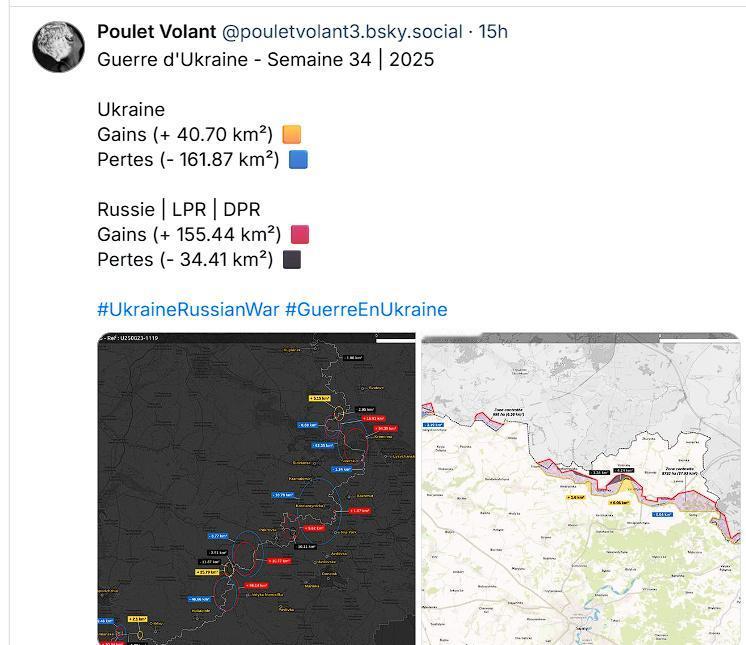The image size is (746, 645).
Task: Click the Ukraine subheading in the post
Action: pyautogui.click(x=131, y=110)
